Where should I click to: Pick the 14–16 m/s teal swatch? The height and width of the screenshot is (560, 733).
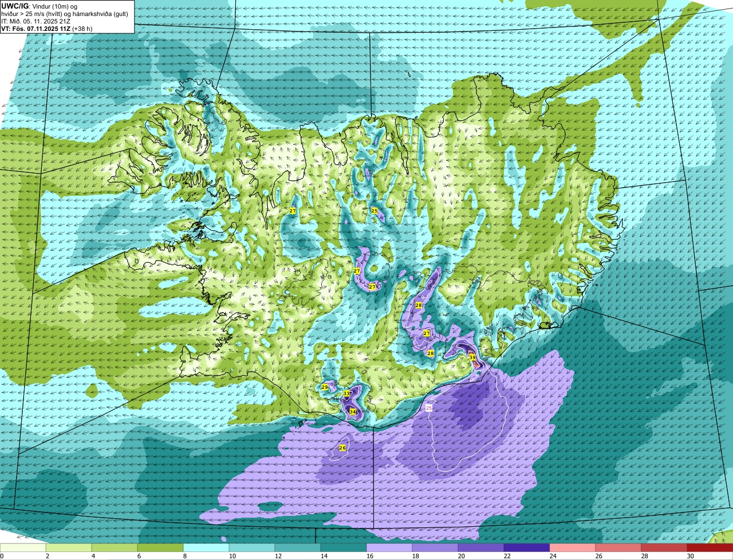[344, 548]
